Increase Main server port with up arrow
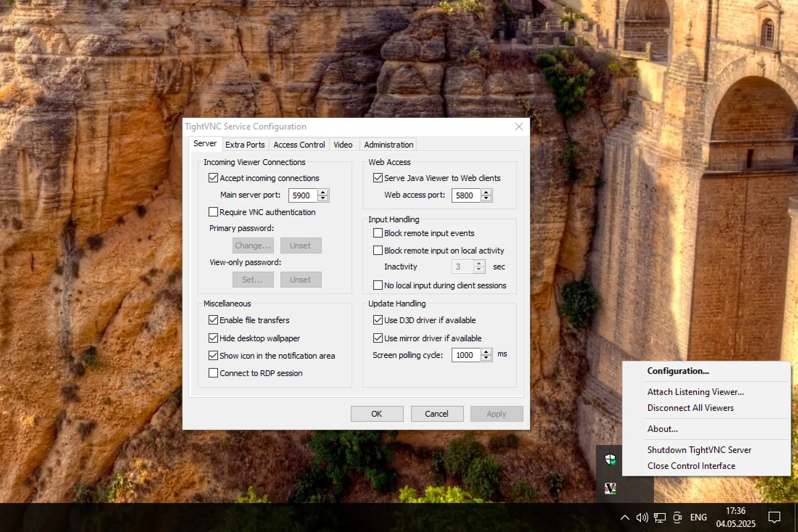 tap(323, 192)
